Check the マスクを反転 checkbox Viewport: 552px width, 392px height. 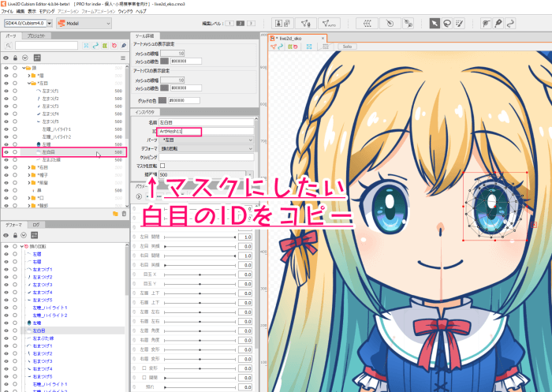(x=162, y=166)
